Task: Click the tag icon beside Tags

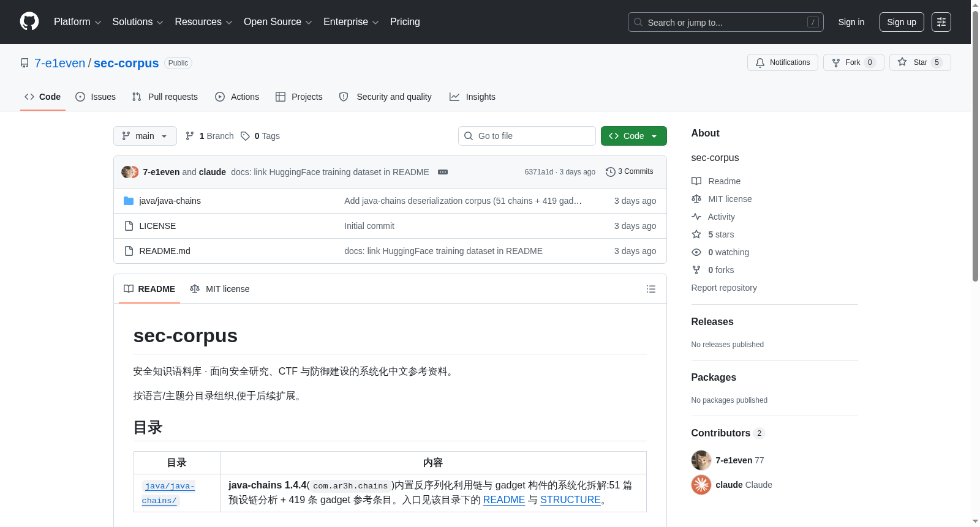Action: tap(245, 136)
